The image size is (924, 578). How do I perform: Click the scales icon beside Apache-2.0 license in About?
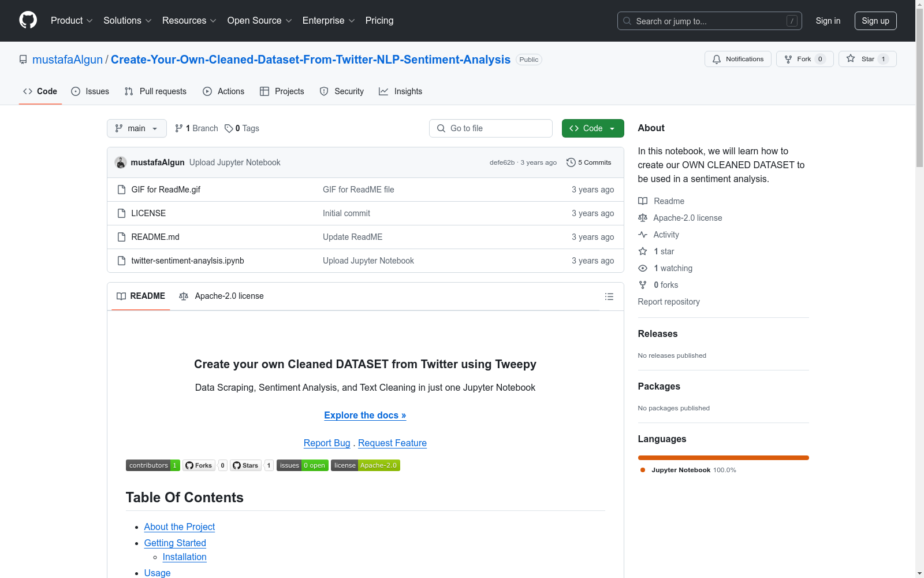(643, 218)
